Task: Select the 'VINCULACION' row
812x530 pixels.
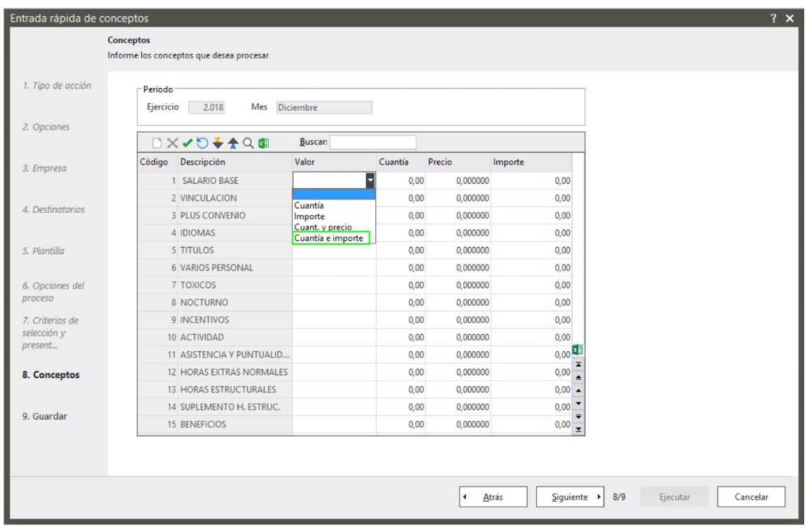Action: coord(355,198)
